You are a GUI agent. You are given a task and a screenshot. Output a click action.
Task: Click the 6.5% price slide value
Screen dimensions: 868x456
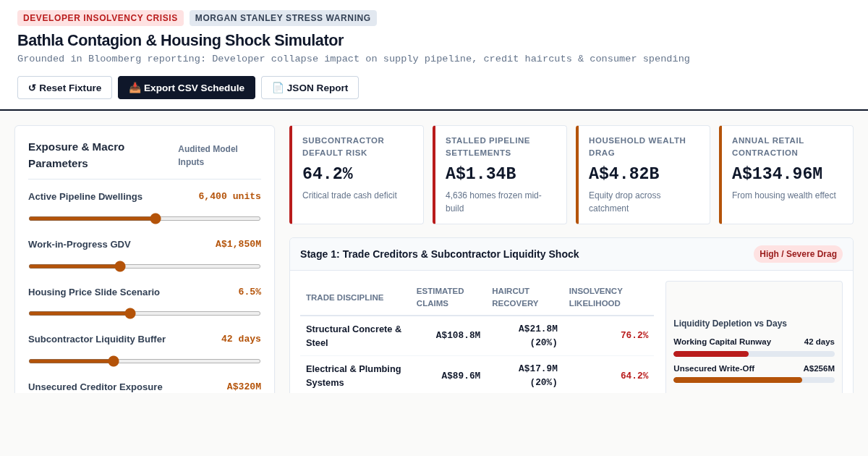coord(250,292)
